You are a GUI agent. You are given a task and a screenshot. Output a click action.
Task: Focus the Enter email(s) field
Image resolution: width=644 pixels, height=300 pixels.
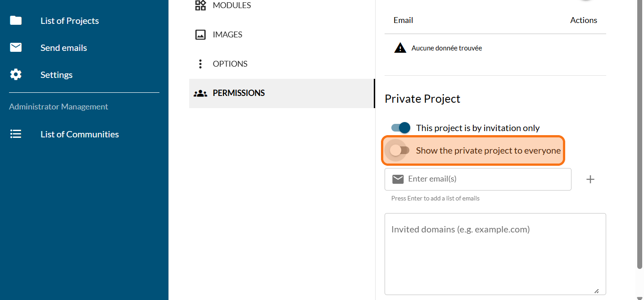486,179
